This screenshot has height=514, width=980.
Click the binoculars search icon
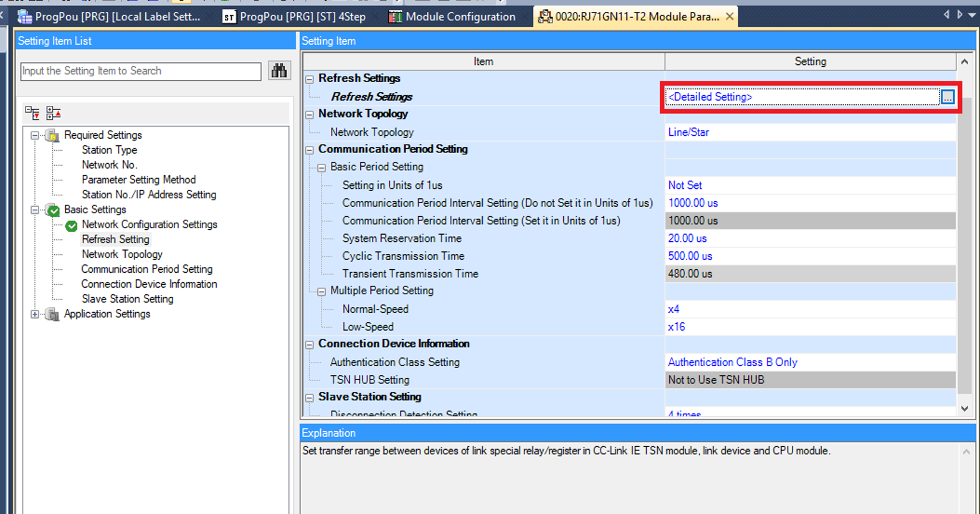point(279,71)
